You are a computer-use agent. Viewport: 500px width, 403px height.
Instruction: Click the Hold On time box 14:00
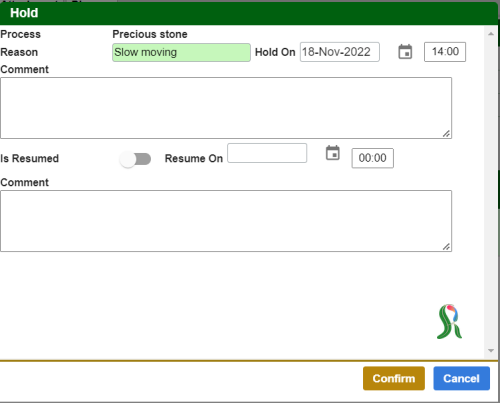tap(445, 52)
